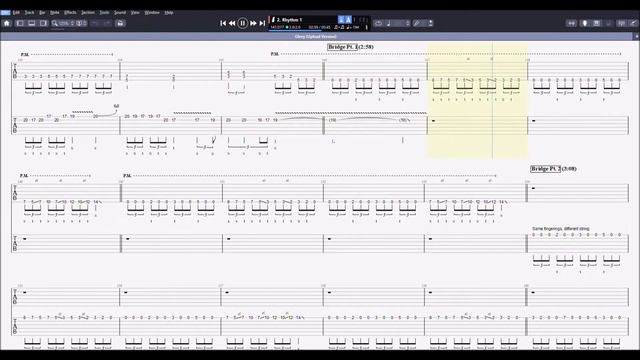The image size is (640, 360).
Task: Open the Track menu
Action: pyautogui.click(x=29, y=13)
